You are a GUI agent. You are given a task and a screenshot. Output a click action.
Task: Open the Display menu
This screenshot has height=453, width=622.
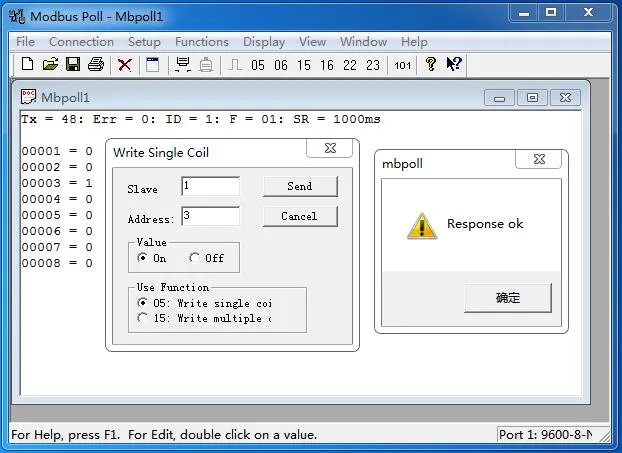tap(264, 42)
